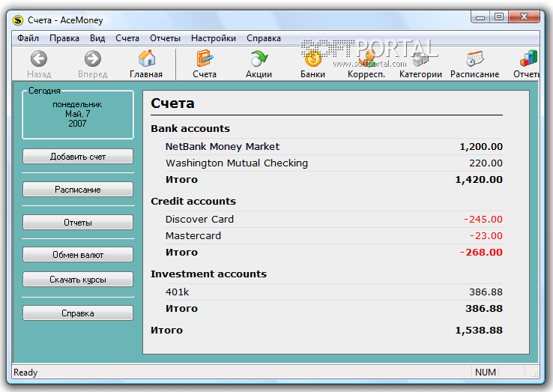553x392 pixels.
Task: Click the NUM status bar indicator
Action: tap(486, 373)
